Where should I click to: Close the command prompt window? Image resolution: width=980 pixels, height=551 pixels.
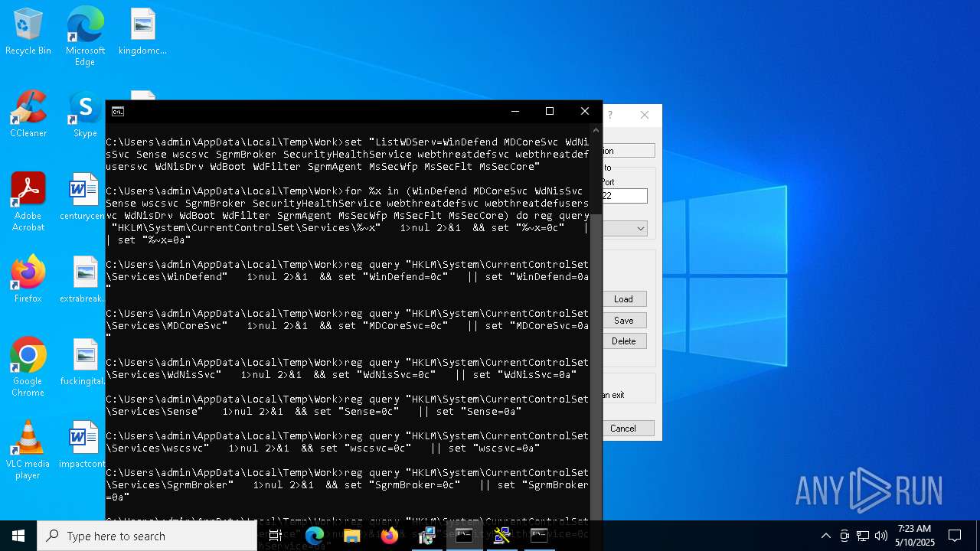[x=585, y=112]
